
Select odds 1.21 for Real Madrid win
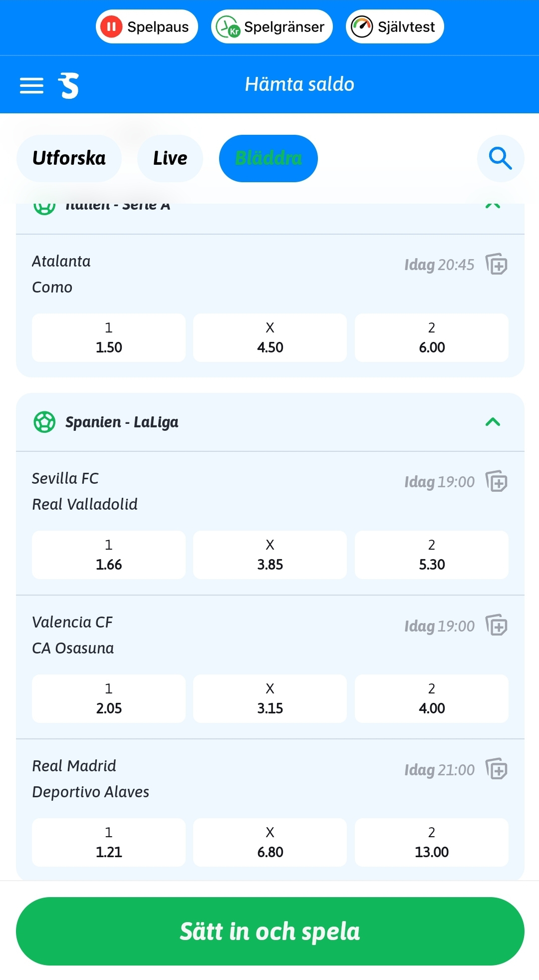(x=108, y=843)
